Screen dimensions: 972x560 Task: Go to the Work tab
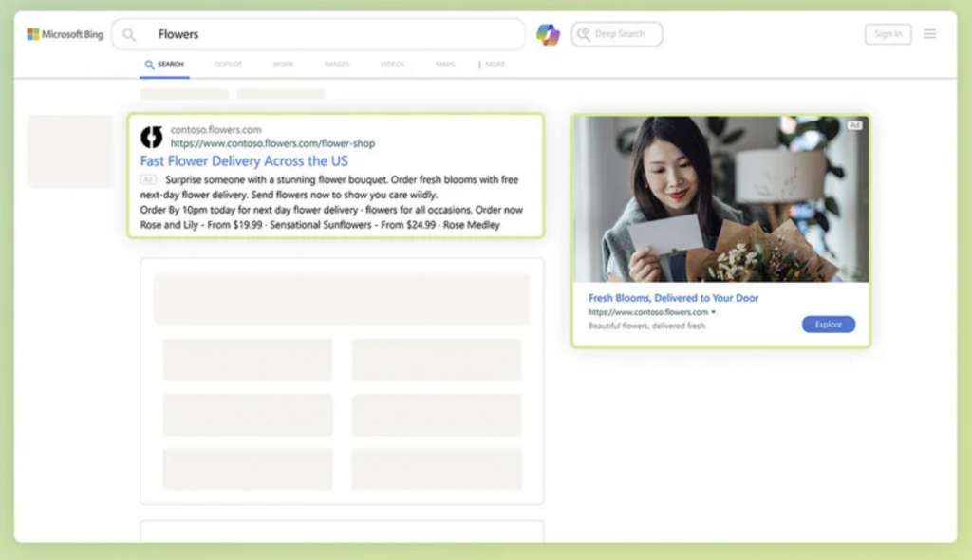click(x=283, y=65)
